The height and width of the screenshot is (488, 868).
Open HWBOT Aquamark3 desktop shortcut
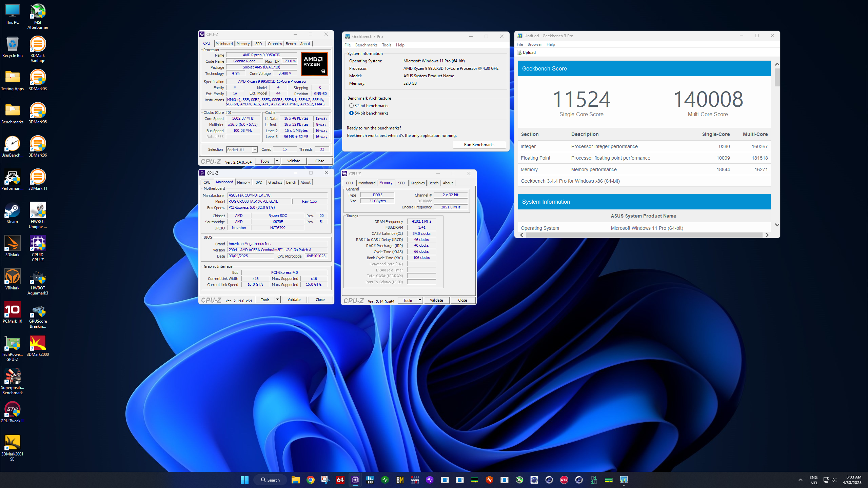pos(38,282)
